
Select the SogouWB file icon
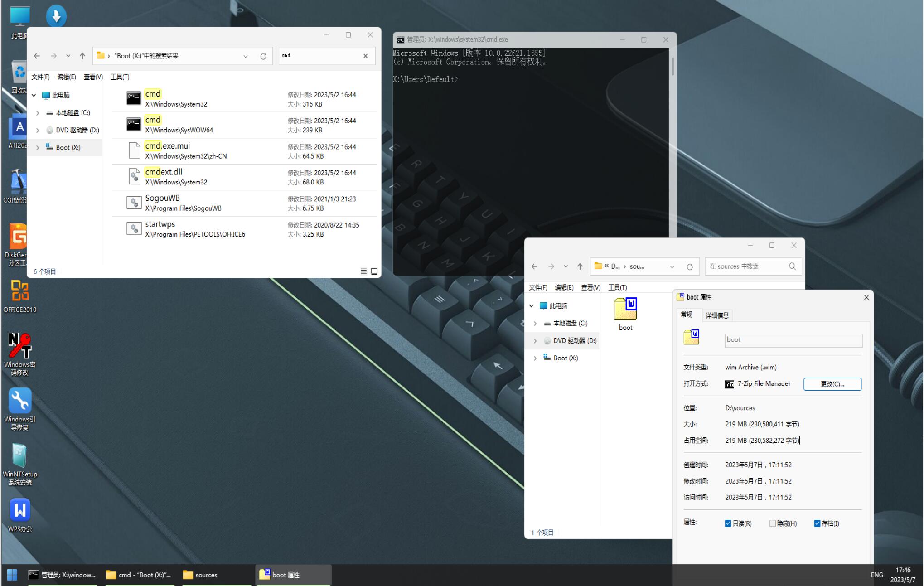tap(134, 202)
